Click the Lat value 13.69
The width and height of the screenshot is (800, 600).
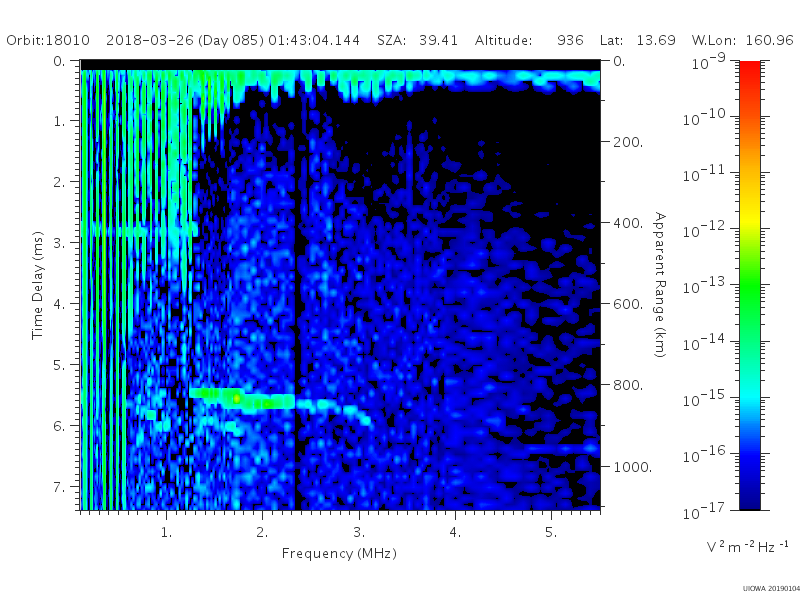tap(656, 40)
